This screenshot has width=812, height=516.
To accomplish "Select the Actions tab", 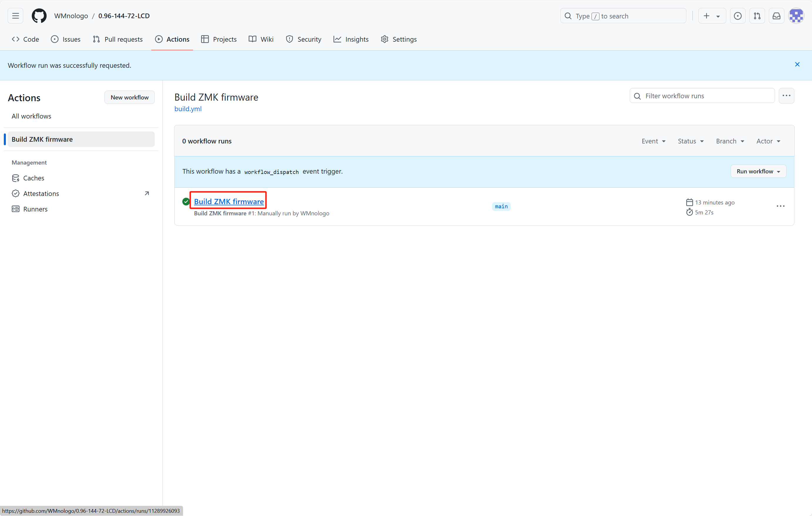I will 172,39.
